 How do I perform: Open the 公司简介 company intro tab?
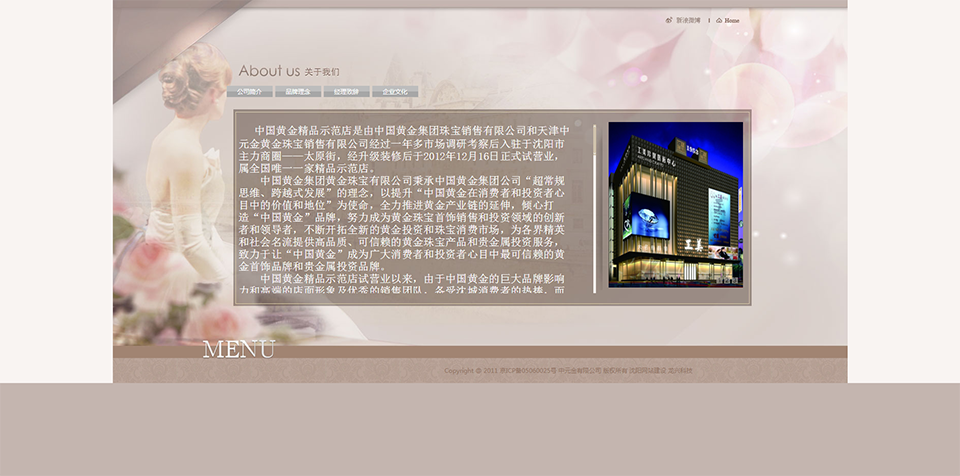249,92
